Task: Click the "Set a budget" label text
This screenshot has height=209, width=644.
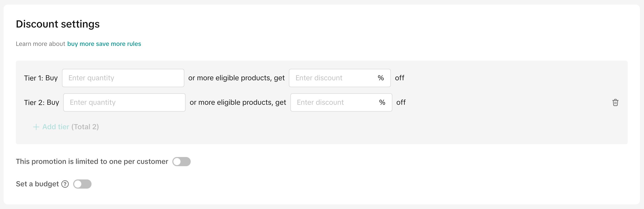Action: click(37, 184)
